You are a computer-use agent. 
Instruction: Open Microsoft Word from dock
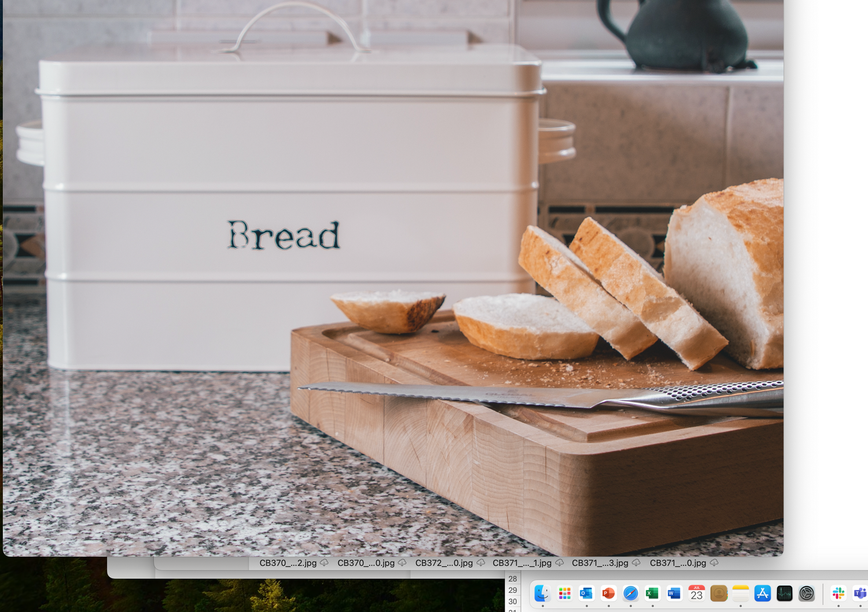(x=674, y=593)
